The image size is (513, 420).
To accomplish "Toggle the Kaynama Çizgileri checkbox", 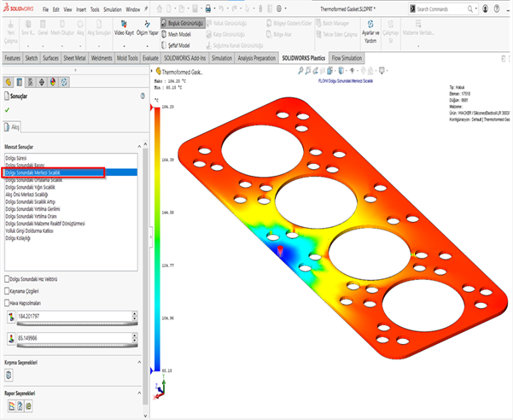I will (8, 291).
